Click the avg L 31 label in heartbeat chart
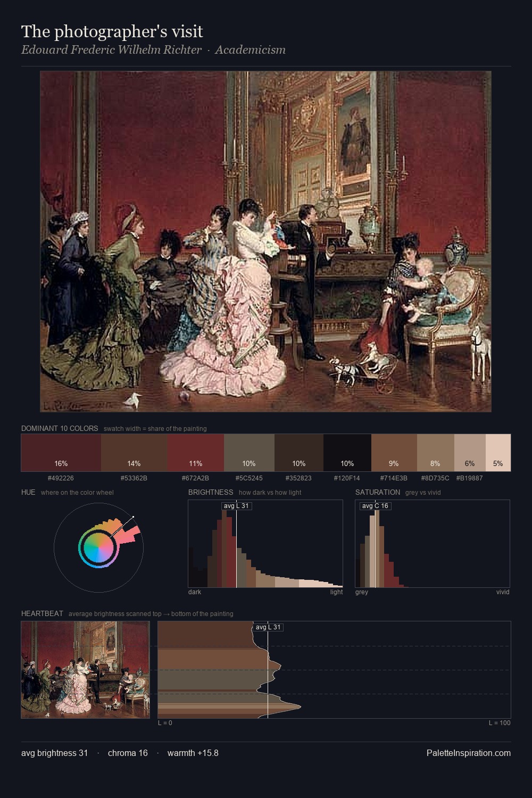 (x=268, y=627)
